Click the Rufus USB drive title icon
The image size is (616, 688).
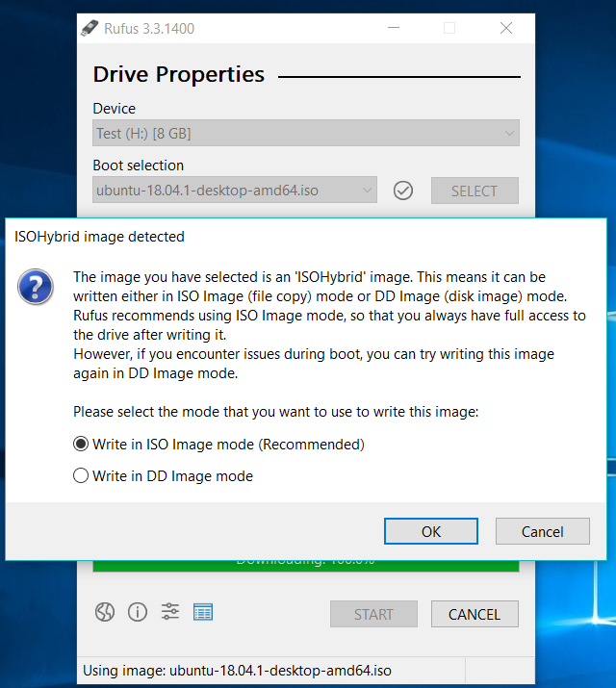[x=90, y=29]
